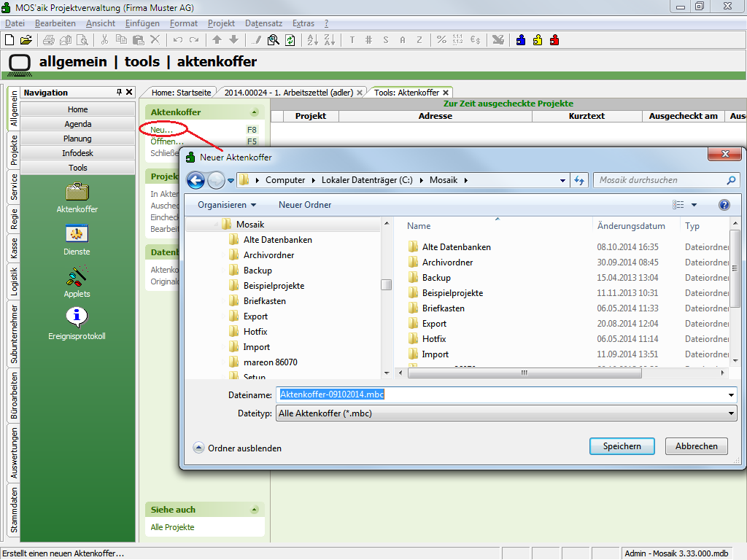Image resolution: width=747 pixels, height=560 pixels.
Task: Click the Move up arrow icon
Action: tap(217, 40)
